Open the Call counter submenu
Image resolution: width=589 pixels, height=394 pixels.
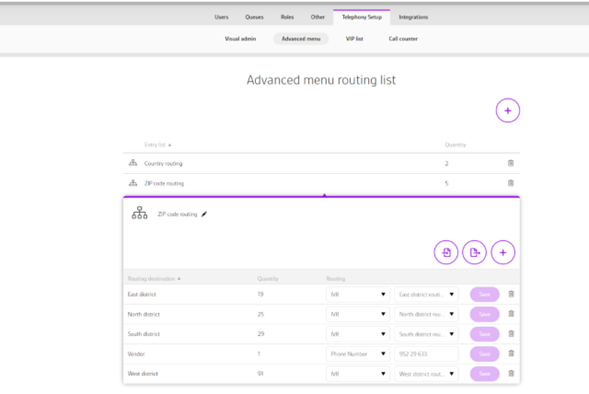click(x=403, y=39)
